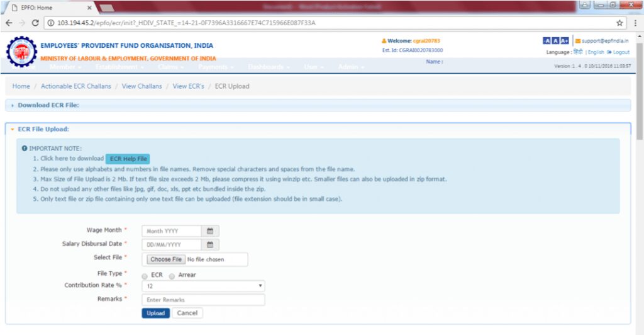Open the Admin menu
The width and height of the screenshot is (644, 335).
tap(351, 67)
